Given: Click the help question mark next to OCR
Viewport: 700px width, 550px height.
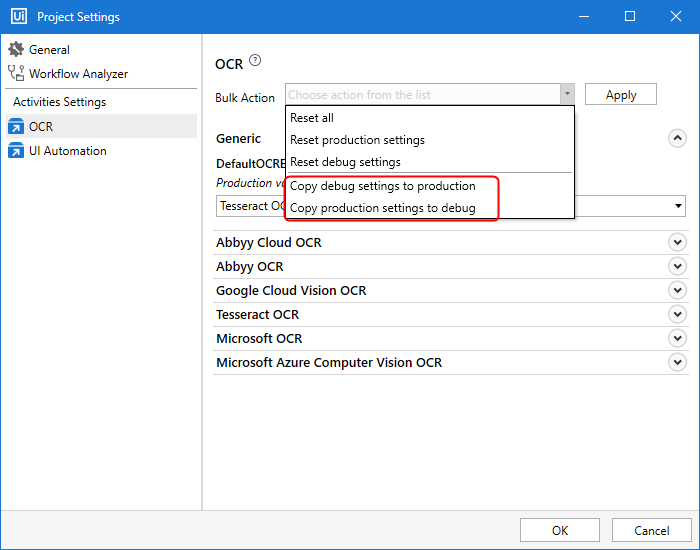Looking at the screenshot, I should click(255, 61).
